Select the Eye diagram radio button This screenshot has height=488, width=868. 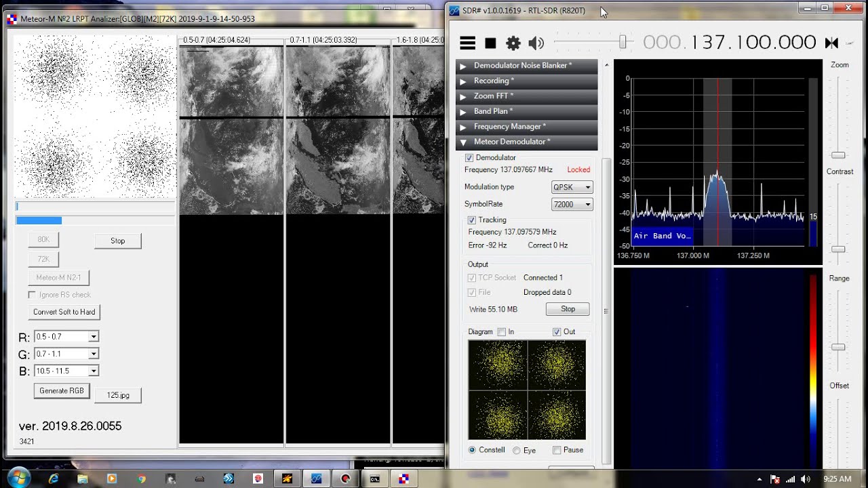[517, 451]
